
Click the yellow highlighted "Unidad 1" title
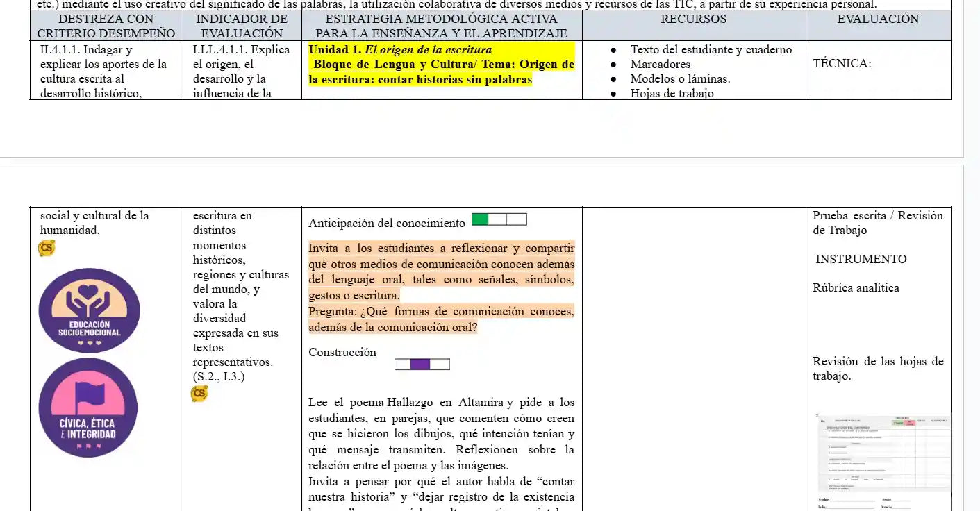[x=400, y=50]
